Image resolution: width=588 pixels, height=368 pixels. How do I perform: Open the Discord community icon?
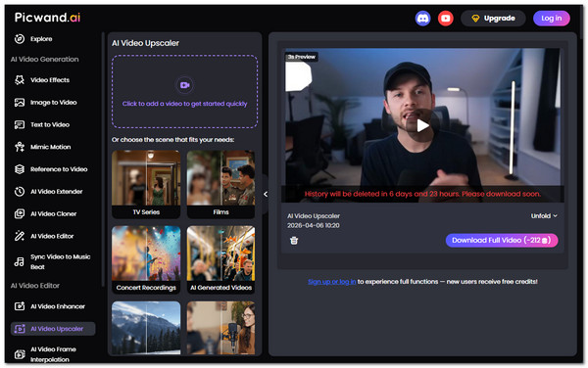click(x=422, y=18)
